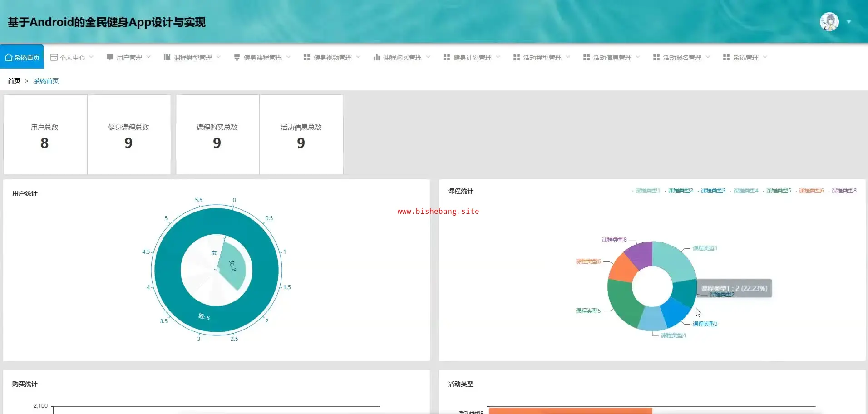This screenshot has height=414, width=868.
Task: Open the dropdown caret beside the avatar
Action: coord(849,22)
